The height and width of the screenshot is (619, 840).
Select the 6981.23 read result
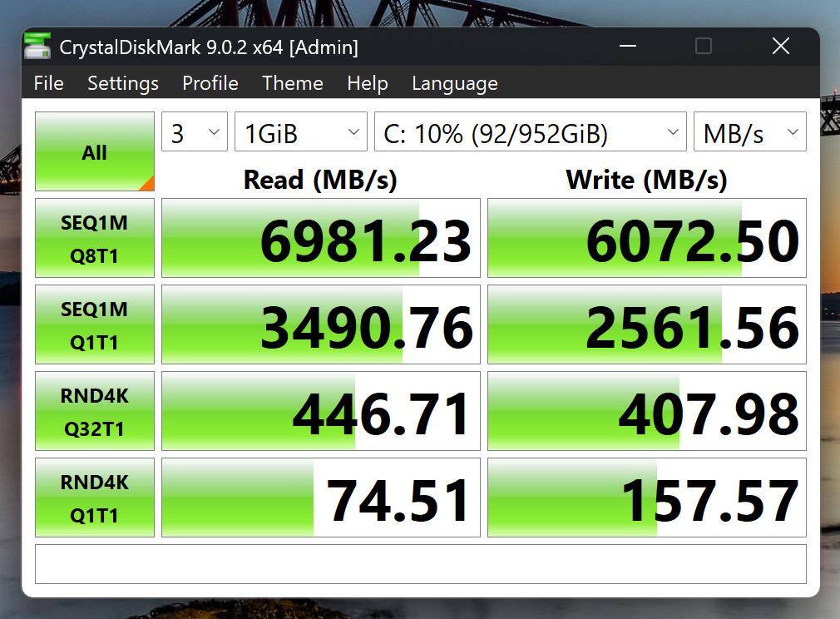point(321,238)
